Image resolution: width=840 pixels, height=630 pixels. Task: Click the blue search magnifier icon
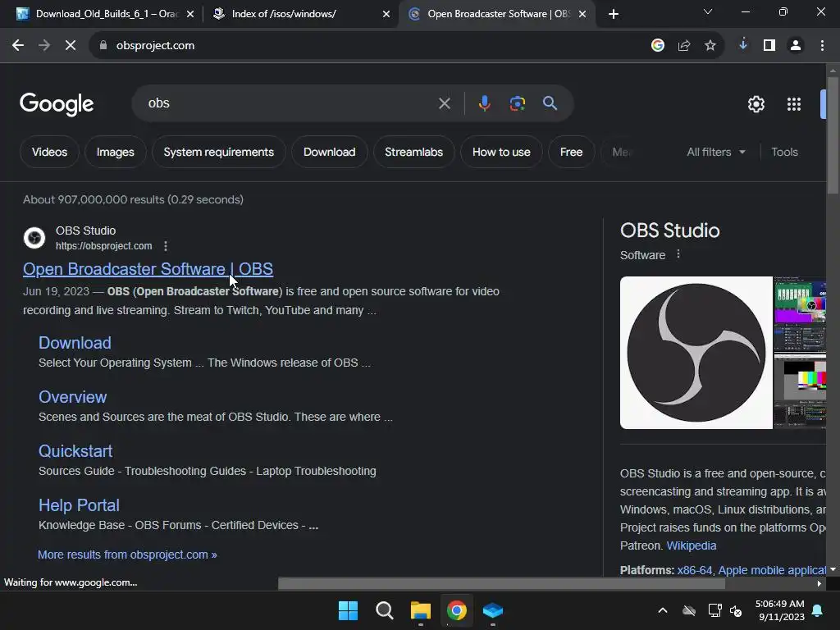pyautogui.click(x=550, y=103)
